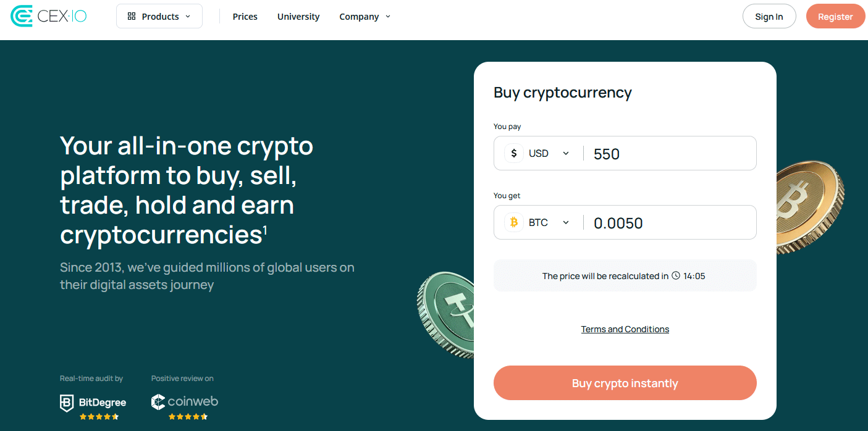Open the Terms and Conditions link

(x=625, y=329)
